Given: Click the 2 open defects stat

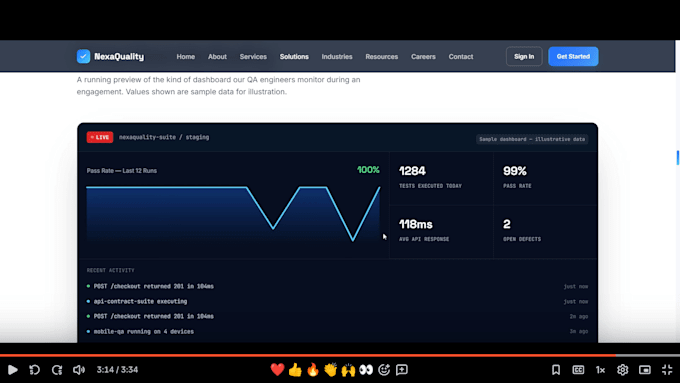Looking at the screenshot, I should [545, 231].
